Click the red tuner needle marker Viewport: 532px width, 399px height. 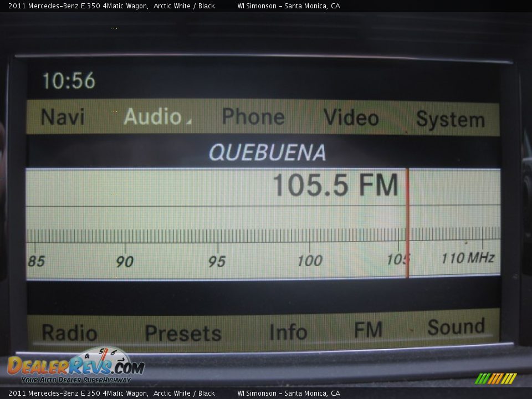pos(407,222)
